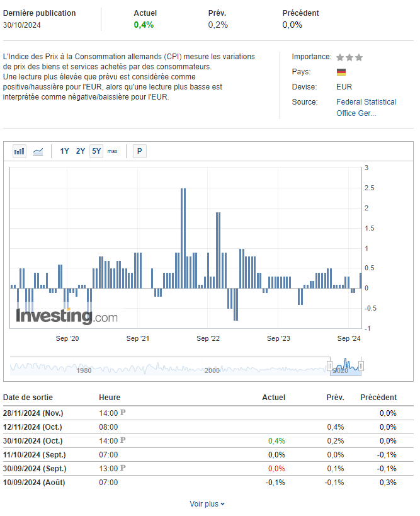Open Federal Statistical Office source link

point(366,108)
